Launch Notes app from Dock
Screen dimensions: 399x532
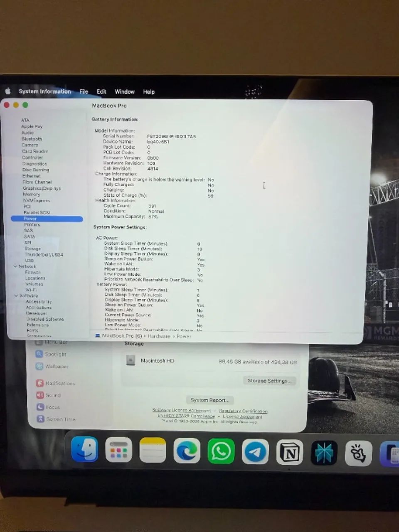tap(153, 450)
